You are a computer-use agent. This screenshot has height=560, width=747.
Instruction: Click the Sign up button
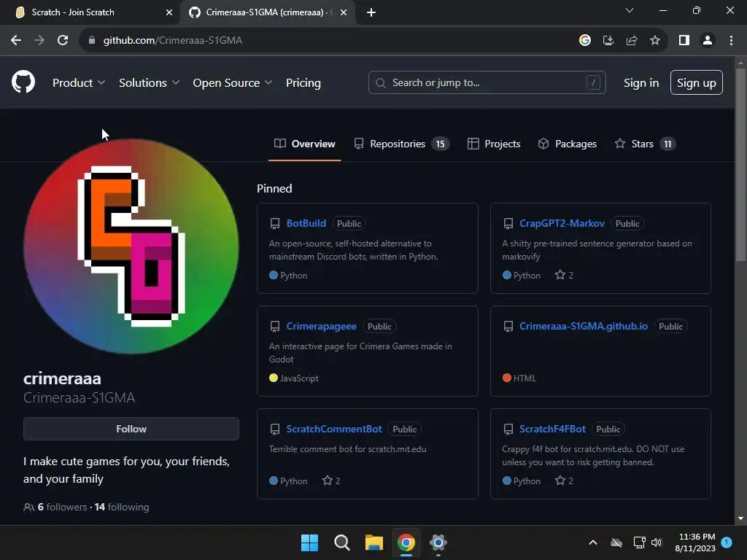697,82
